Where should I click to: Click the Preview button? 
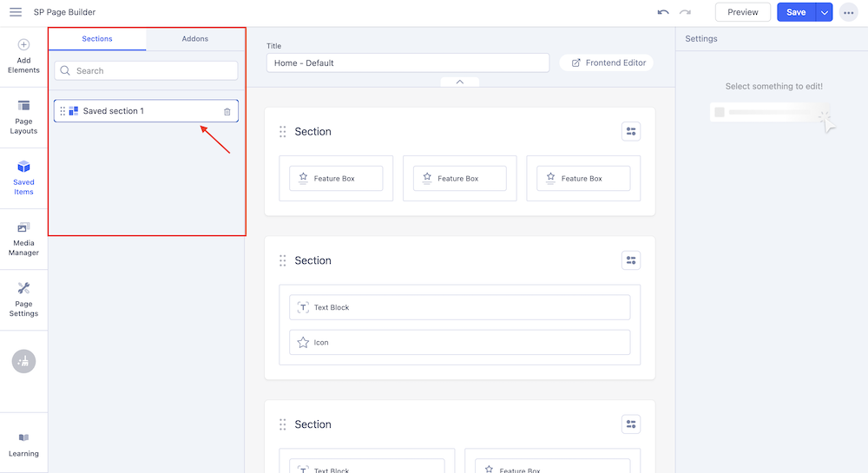(x=742, y=12)
